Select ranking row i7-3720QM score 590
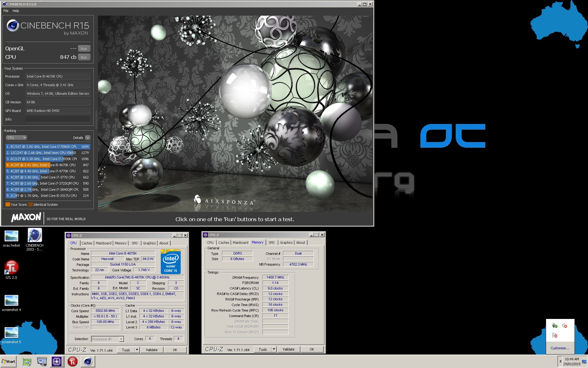Screen dimensions: 588x368 click(x=48, y=183)
